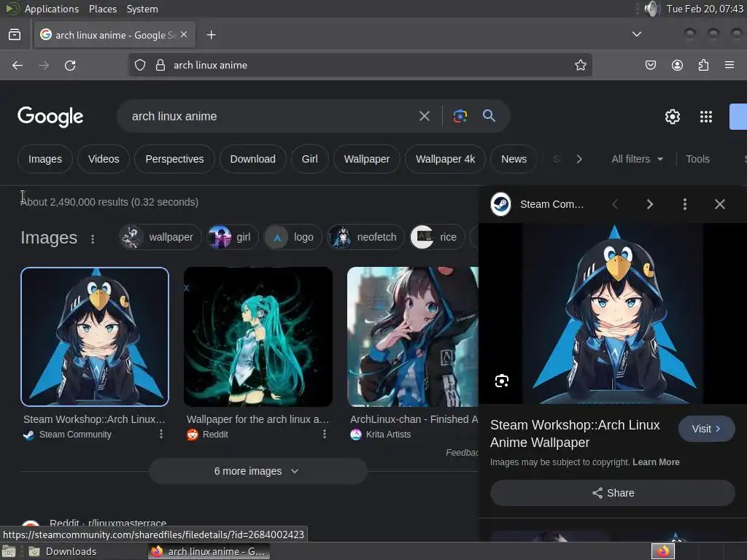Click Wallpaper for the arch linux result title
Image resolution: width=747 pixels, height=560 pixels.
tap(258, 419)
